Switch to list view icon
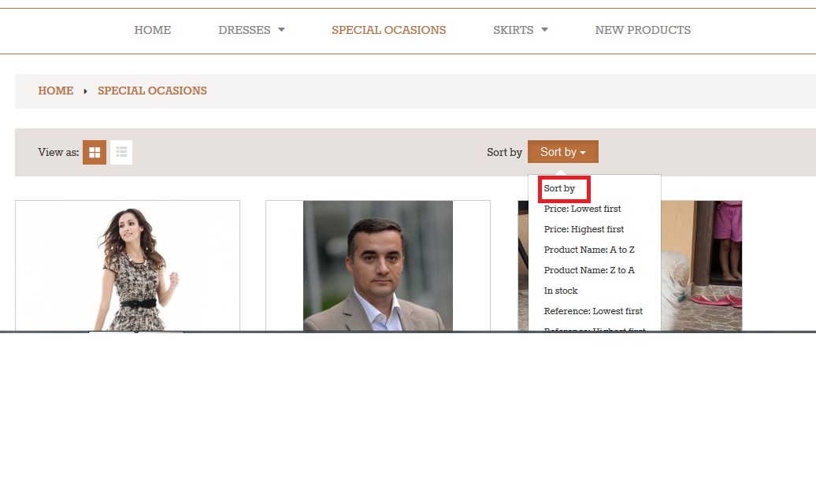This screenshot has height=504, width=816. (x=121, y=153)
